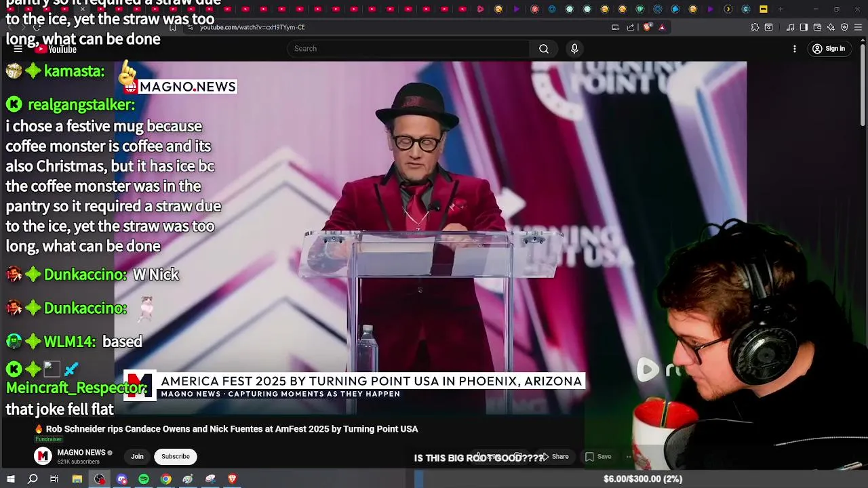This screenshot has height=488, width=868.
Task: Switch to the purple play-icon tab beside the yellow chevron tab
Action: (710, 9)
